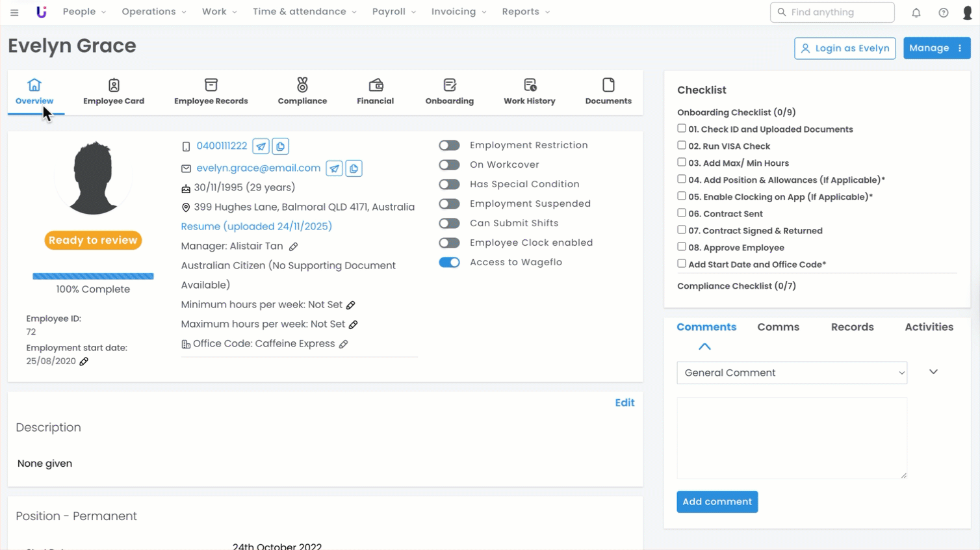
Task: Click in the comment text area
Action: tap(791, 438)
